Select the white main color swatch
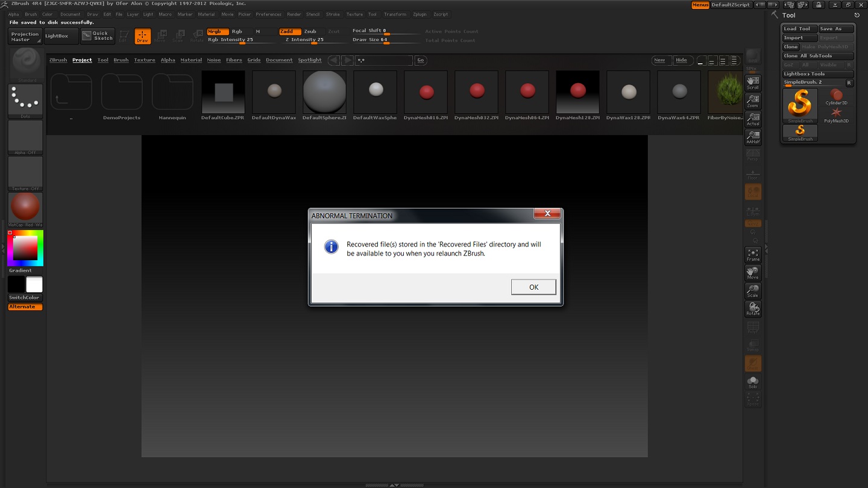The image size is (868, 488). coord(34,284)
